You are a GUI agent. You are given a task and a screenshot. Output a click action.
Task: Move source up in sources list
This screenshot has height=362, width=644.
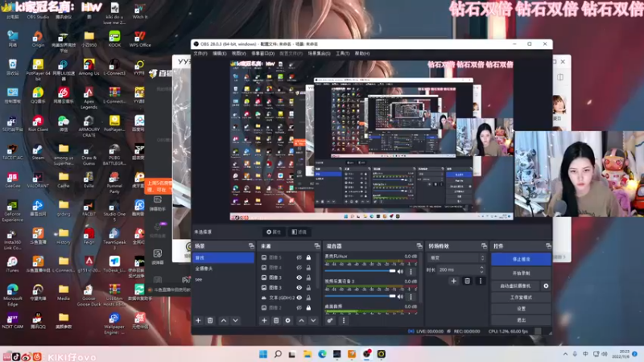(x=301, y=320)
